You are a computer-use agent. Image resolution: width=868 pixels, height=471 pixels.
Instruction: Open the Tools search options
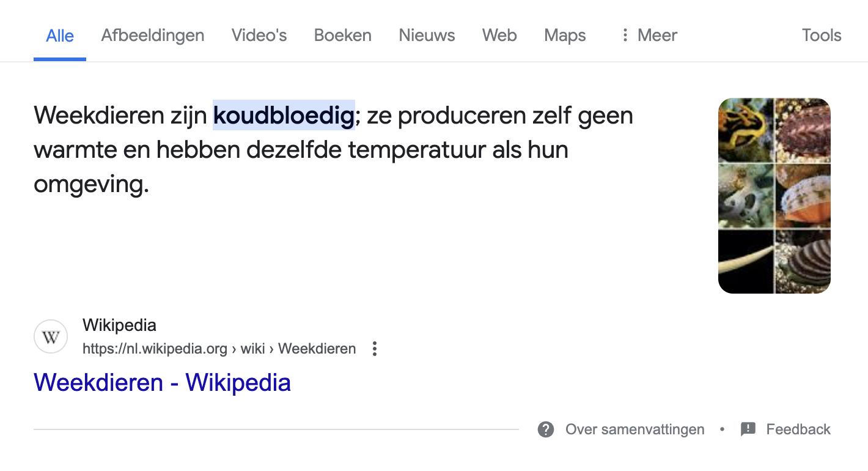822,35
